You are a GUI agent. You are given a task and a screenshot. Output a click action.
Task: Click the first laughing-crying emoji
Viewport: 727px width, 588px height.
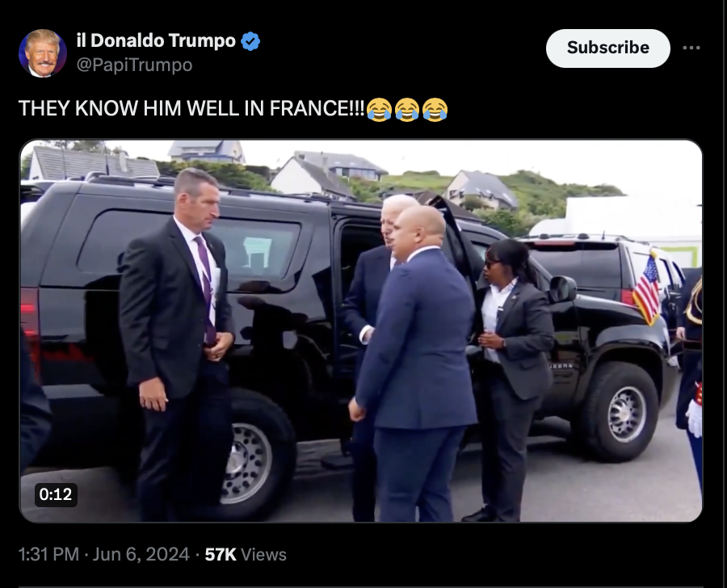[x=380, y=109]
